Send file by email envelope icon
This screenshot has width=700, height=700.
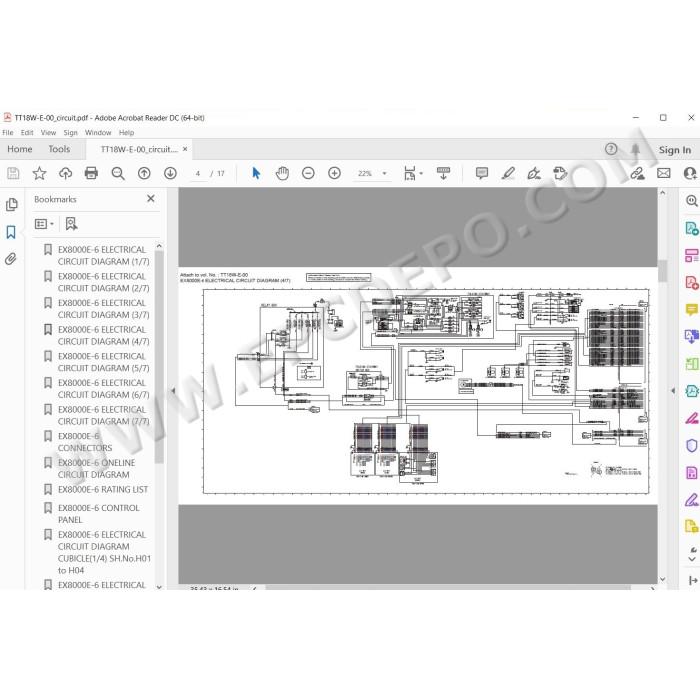click(x=663, y=173)
